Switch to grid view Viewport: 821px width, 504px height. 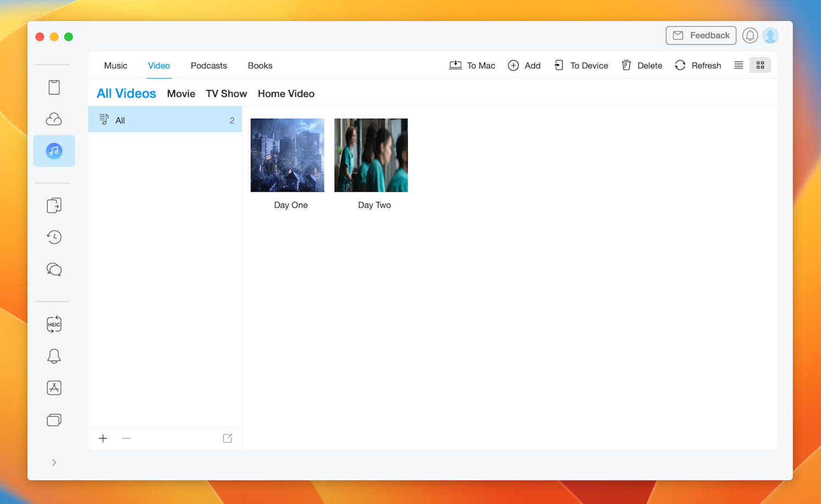(760, 65)
